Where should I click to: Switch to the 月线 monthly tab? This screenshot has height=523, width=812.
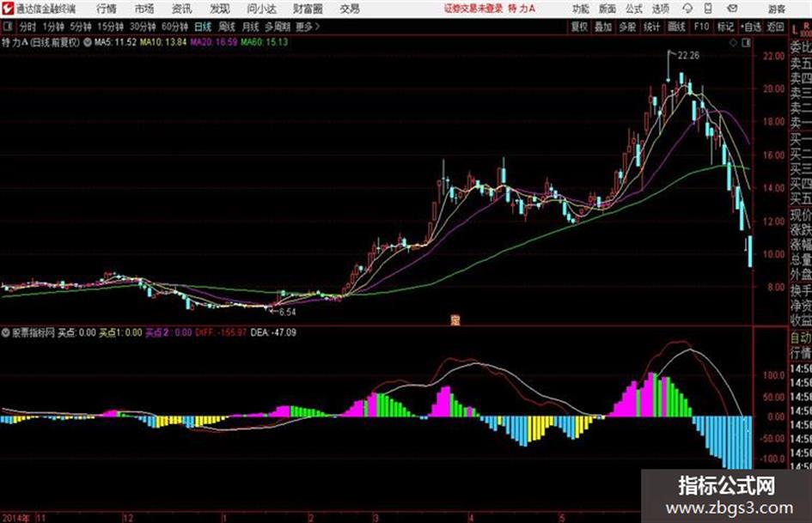coord(251,27)
